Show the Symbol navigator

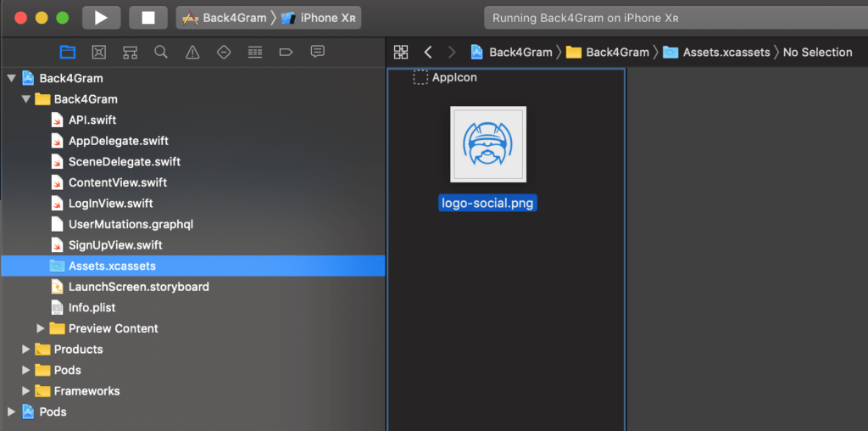click(130, 52)
